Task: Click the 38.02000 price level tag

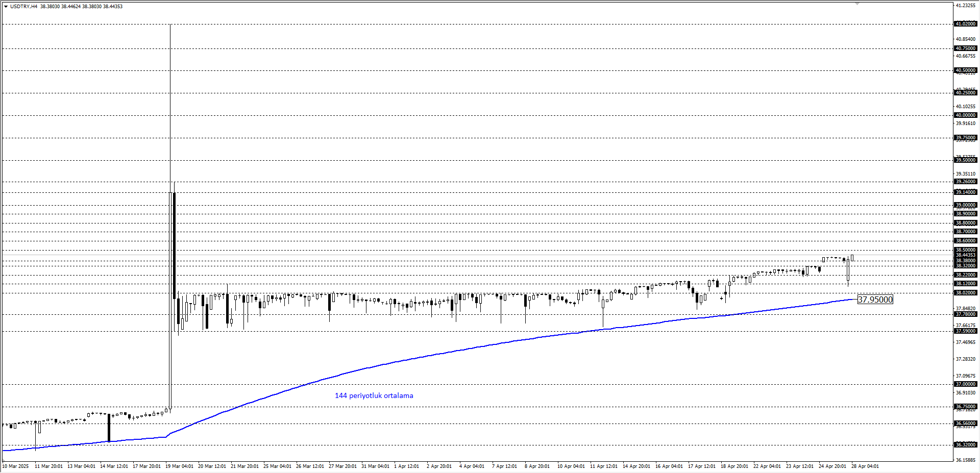Action: click(x=966, y=293)
